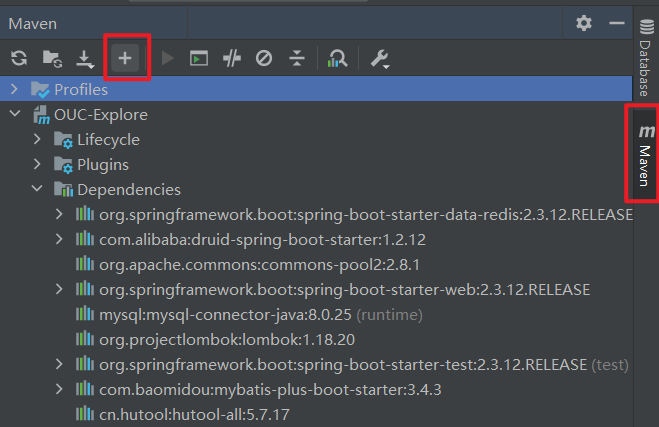659x427 pixels.
Task: Click the OUC-Explore Maven module icon
Action: [x=41, y=115]
